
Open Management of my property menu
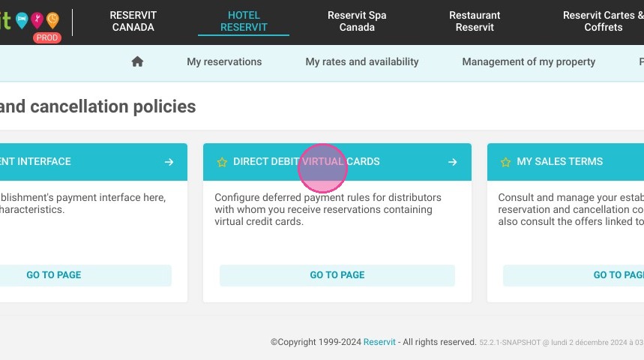(x=529, y=61)
